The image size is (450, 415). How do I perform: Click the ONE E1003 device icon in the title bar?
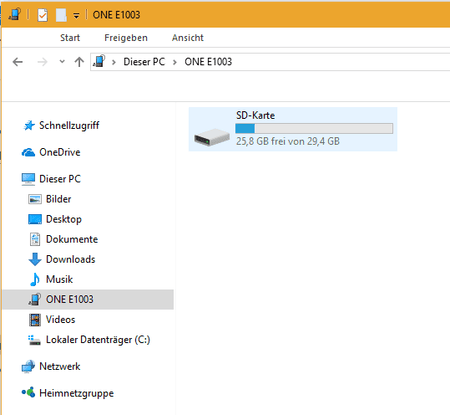coord(15,14)
